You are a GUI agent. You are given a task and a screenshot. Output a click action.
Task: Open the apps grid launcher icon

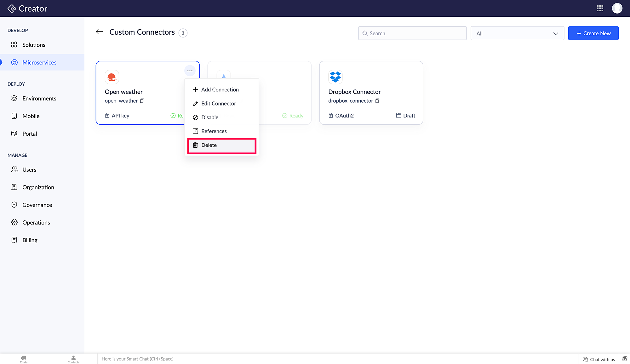click(x=600, y=9)
